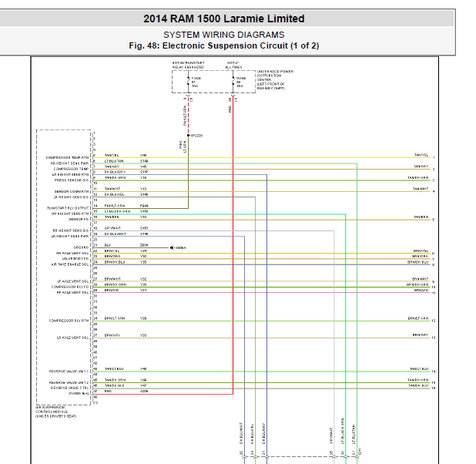Screen dimensions: 476x464
Task: Click the "PRESS SENSOR SIG" pin label
Action: 72,180
